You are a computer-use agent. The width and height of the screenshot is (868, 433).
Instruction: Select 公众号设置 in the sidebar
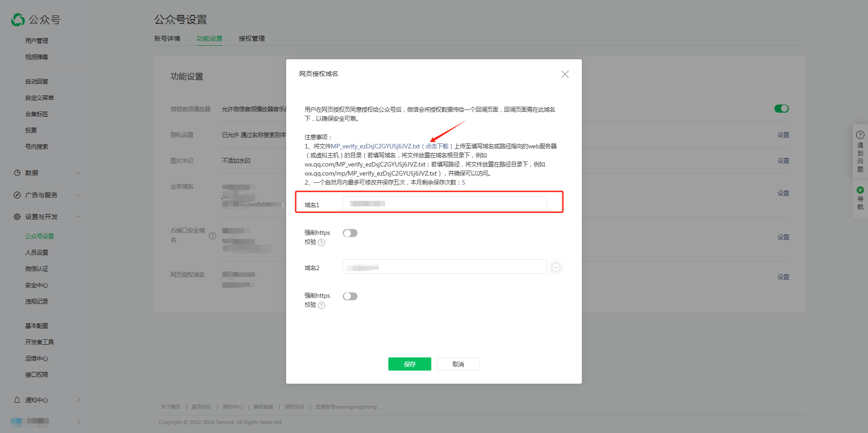[x=39, y=236]
